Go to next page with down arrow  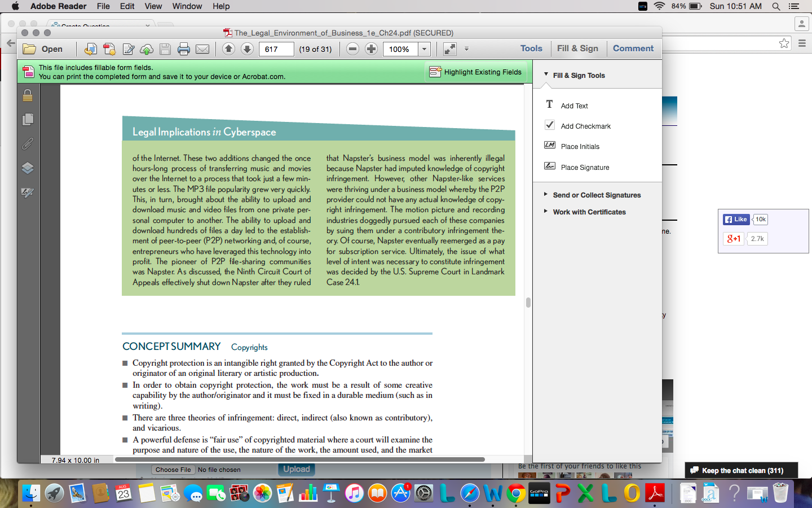click(x=247, y=49)
